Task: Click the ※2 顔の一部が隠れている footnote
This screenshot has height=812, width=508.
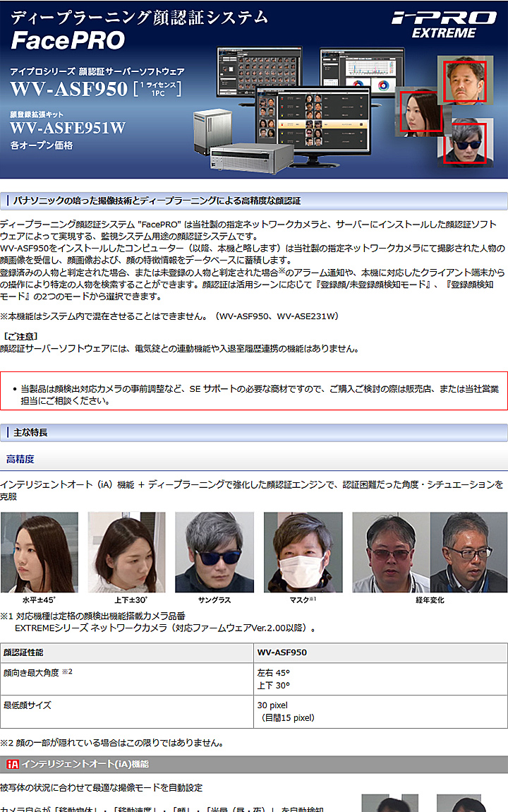Action: point(111,743)
